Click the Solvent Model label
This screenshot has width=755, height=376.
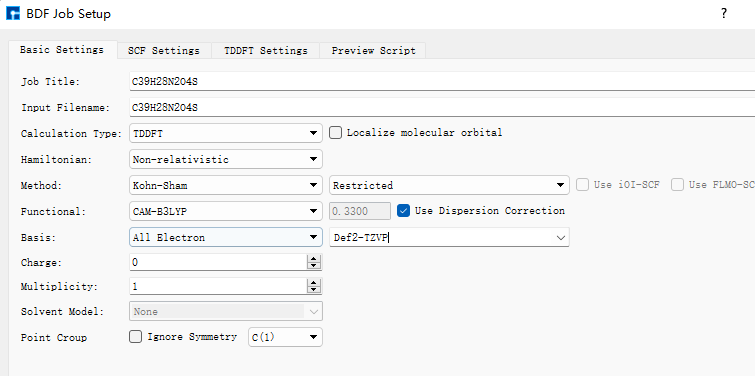point(62,311)
